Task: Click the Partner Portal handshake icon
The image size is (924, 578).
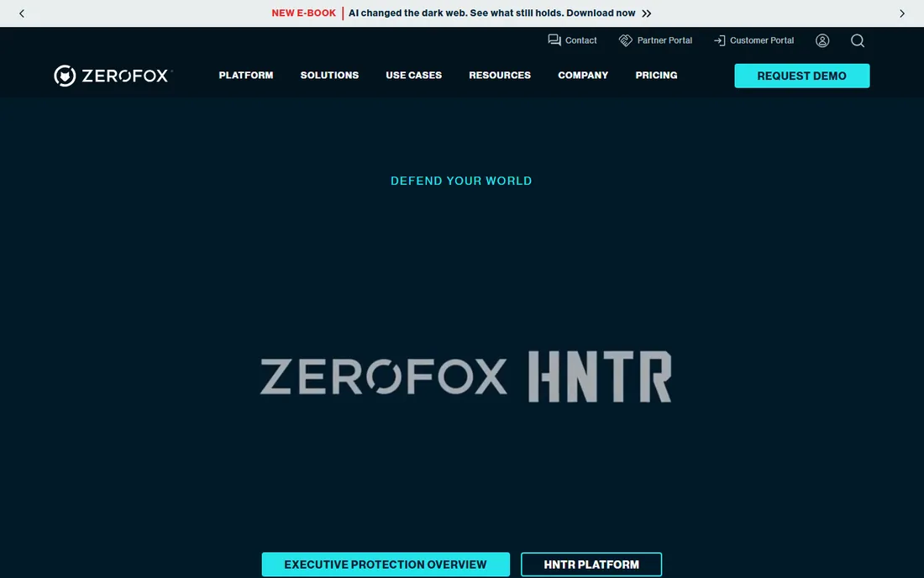Action: [x=625, y=40]
